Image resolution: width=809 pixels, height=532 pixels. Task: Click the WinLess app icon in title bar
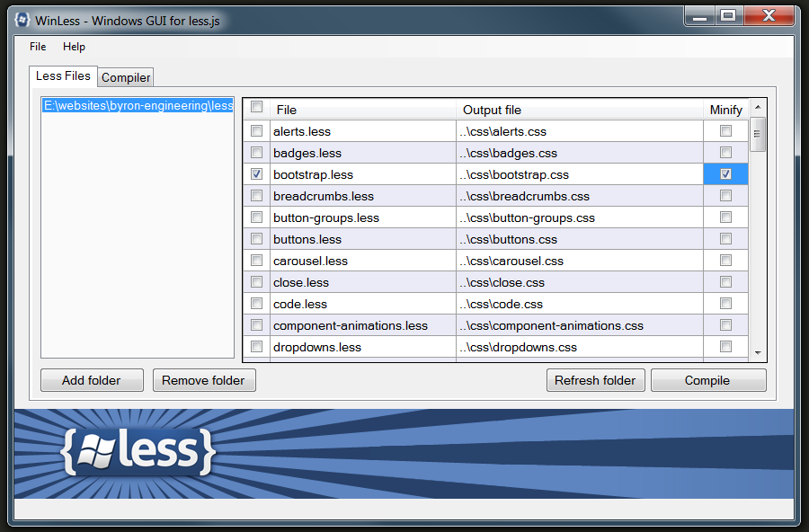pos(22,20)
